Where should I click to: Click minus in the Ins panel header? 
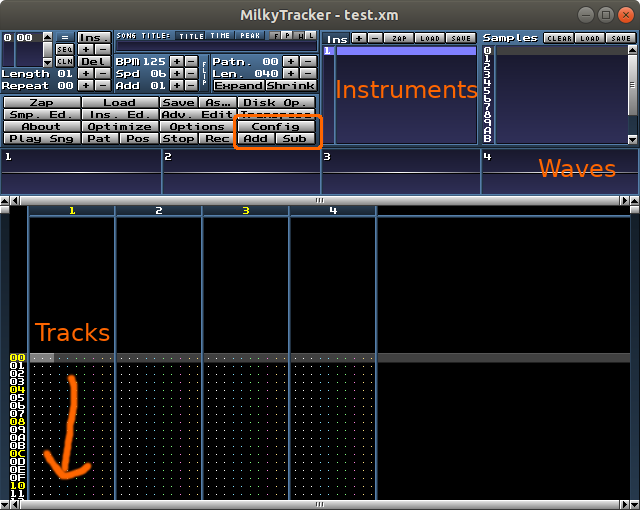coord(376,38)
